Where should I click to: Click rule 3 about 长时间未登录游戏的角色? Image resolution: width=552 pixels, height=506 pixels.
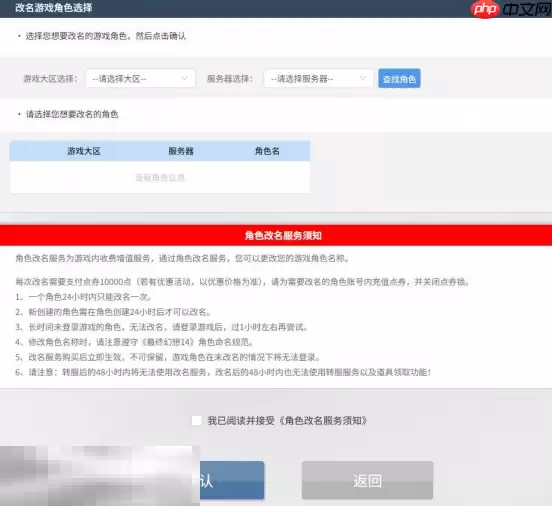(162, 327)
